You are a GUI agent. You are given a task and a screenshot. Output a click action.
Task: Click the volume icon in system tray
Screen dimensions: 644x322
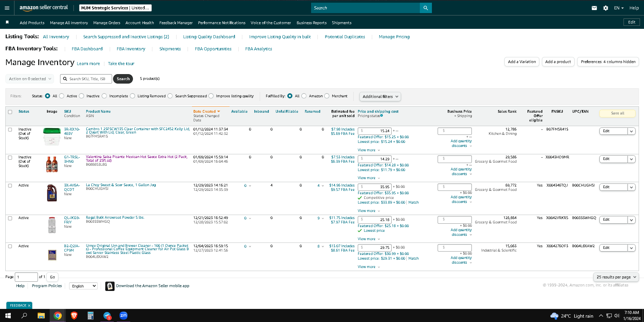coord(617,316)
